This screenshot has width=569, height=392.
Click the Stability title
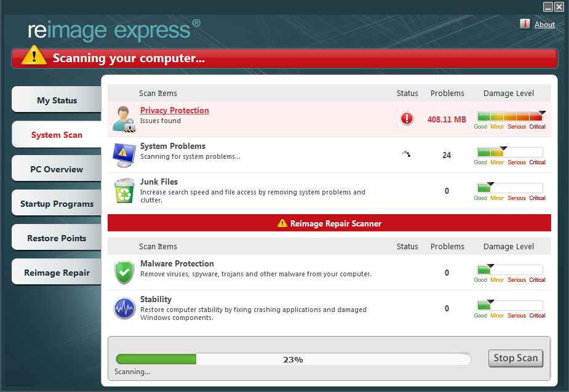tap(156, 299)
